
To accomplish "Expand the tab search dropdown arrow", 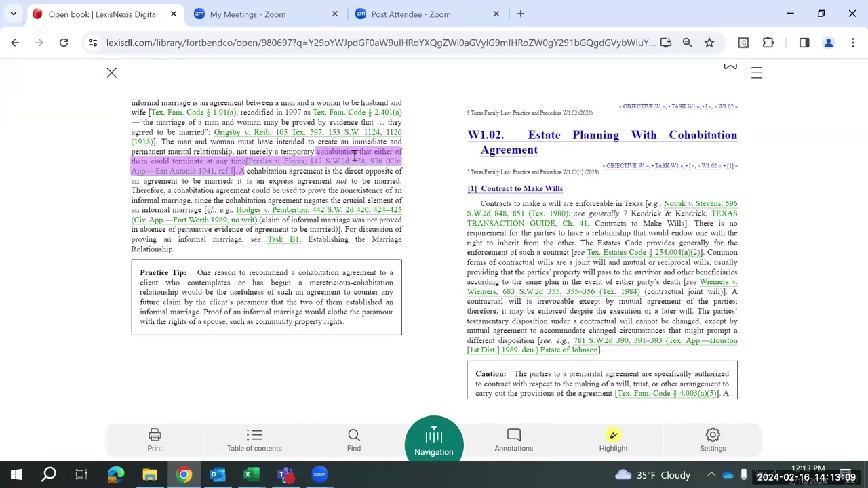I will tap(13, 14).
